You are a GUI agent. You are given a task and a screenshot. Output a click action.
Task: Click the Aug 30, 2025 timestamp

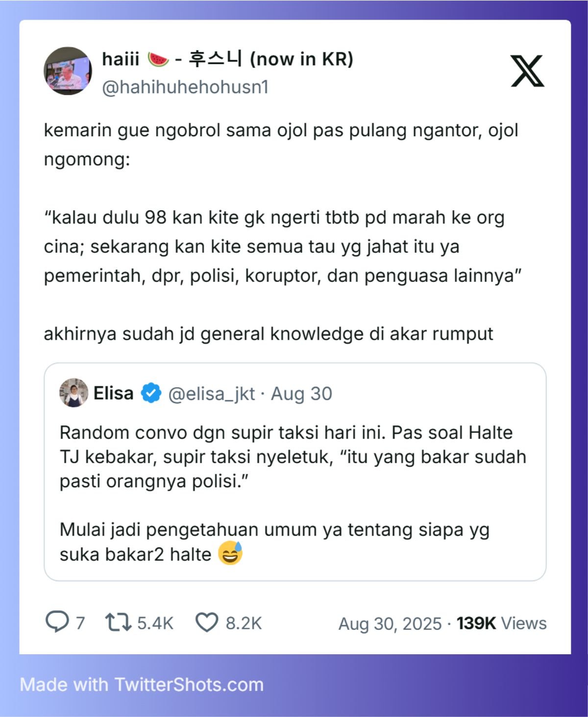390,623
